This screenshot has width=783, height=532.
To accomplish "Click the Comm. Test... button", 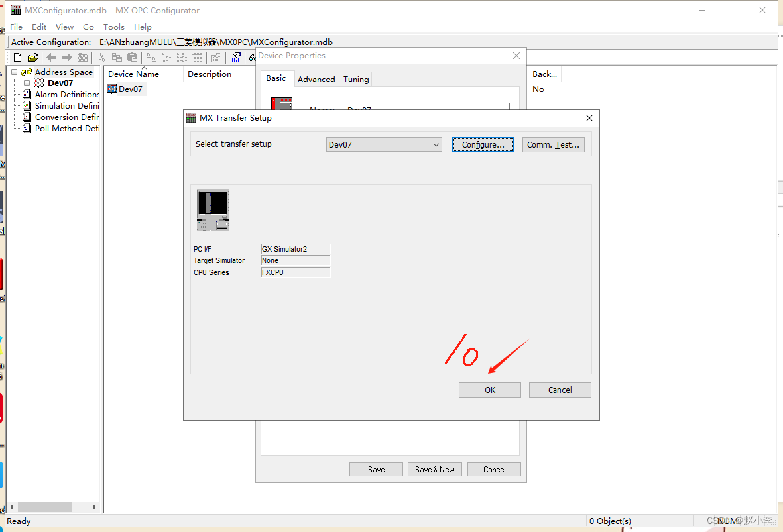I will (x=554, y=144).
